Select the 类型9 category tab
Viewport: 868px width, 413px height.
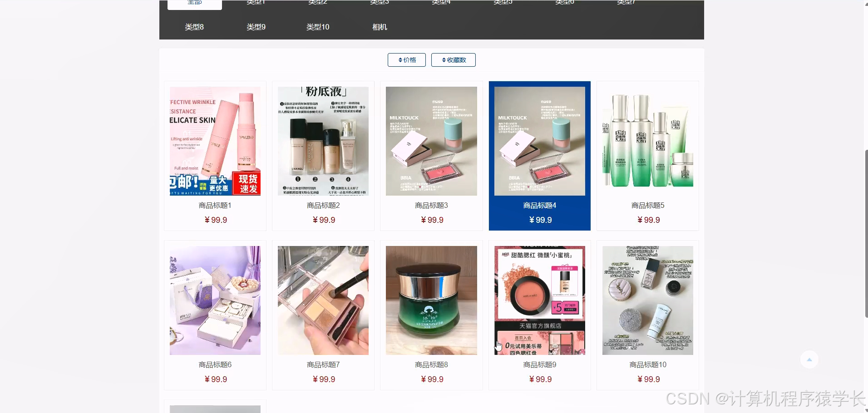click(256, 27)
